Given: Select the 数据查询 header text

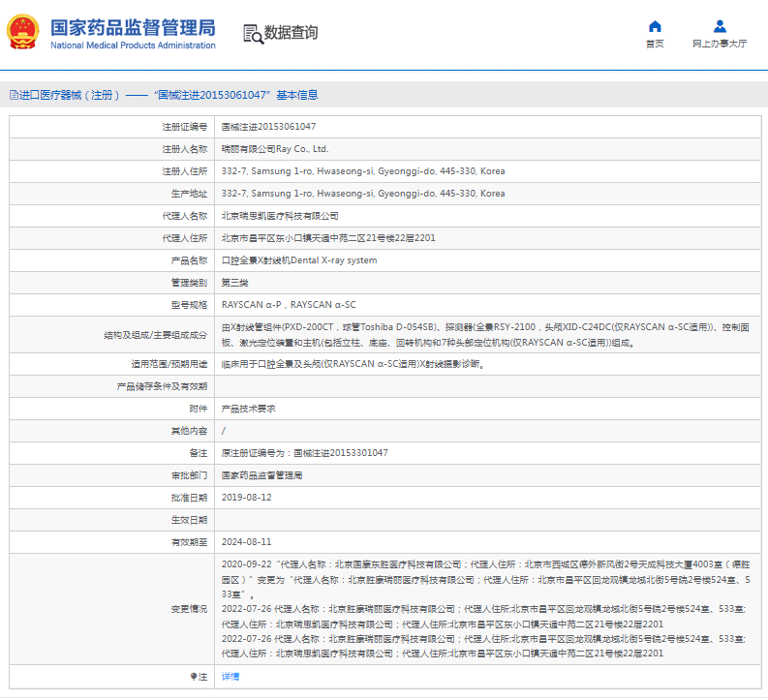Looking at the screenshot, I should 291,33.
